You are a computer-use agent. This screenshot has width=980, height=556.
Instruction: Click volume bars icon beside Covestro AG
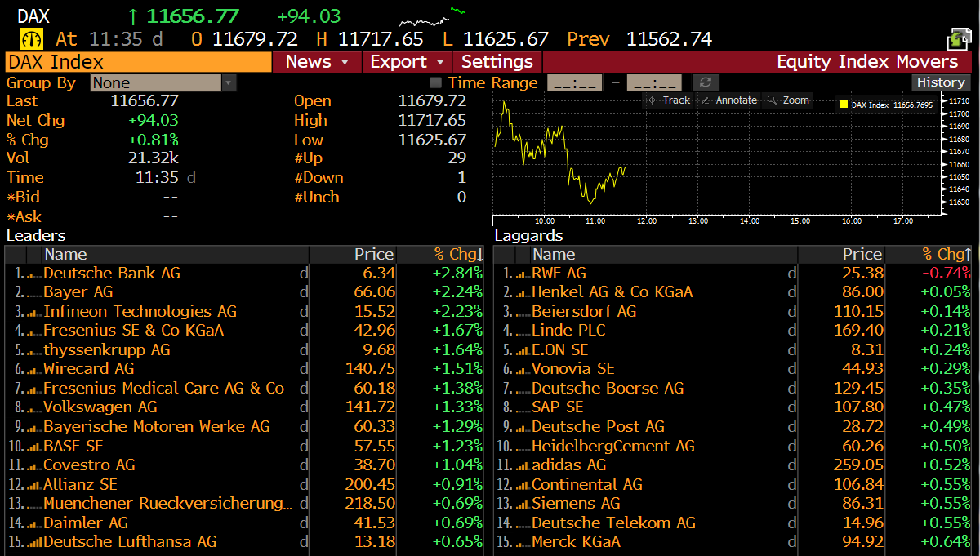coord(33,465)
